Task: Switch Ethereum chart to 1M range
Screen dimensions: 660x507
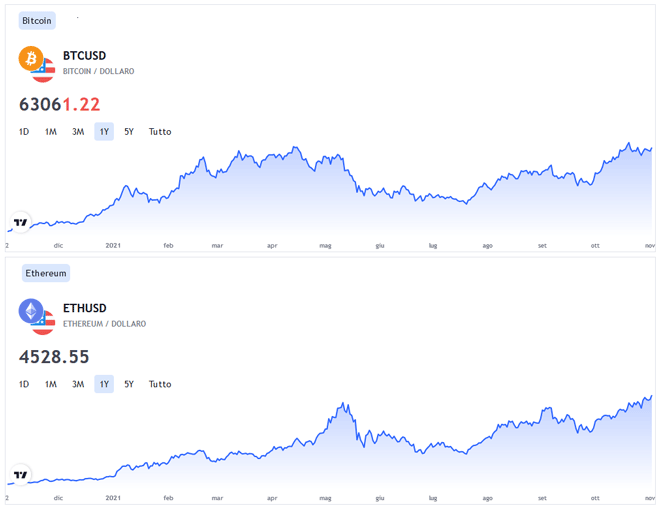Action: tap(50, 384)
